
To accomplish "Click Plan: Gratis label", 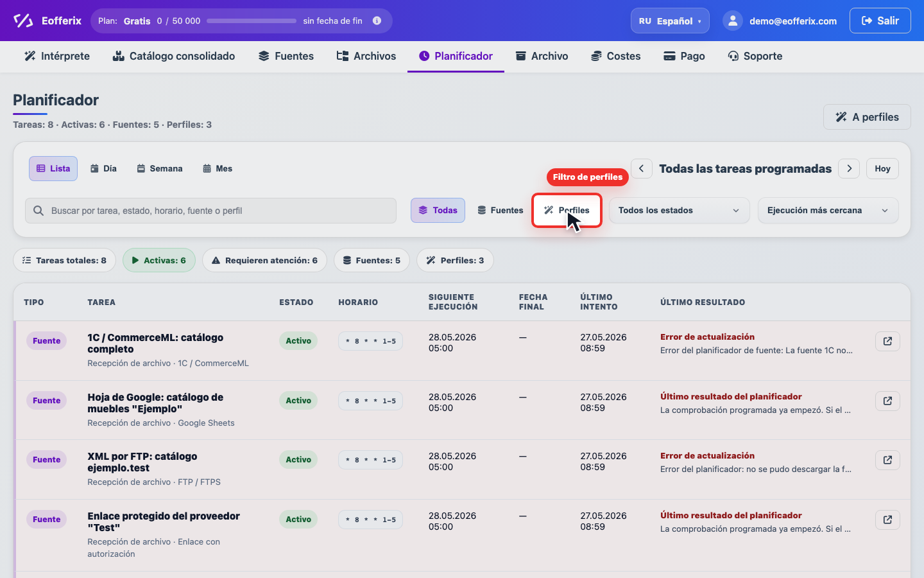I will pos(124,21).
